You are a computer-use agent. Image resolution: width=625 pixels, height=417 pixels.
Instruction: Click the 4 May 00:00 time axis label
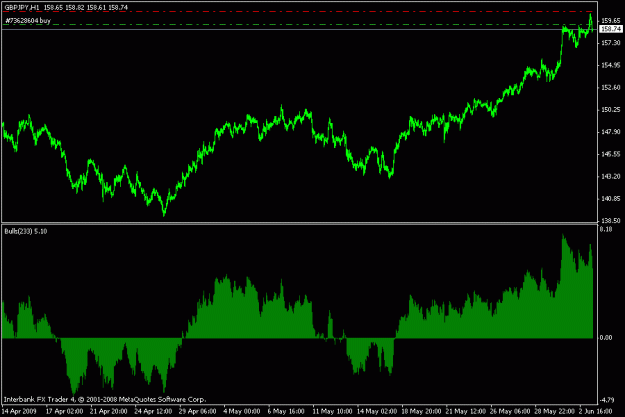point(242,411)
